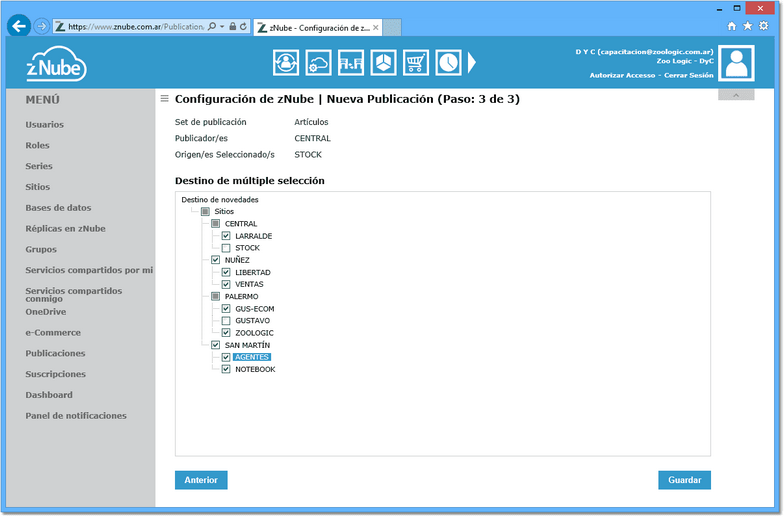Uncheck the SAN MARTÍN group checkbox

tap(216, 345)
